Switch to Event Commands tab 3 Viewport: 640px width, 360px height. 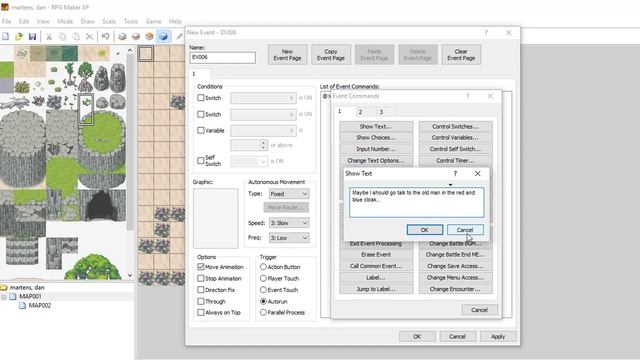381,112
